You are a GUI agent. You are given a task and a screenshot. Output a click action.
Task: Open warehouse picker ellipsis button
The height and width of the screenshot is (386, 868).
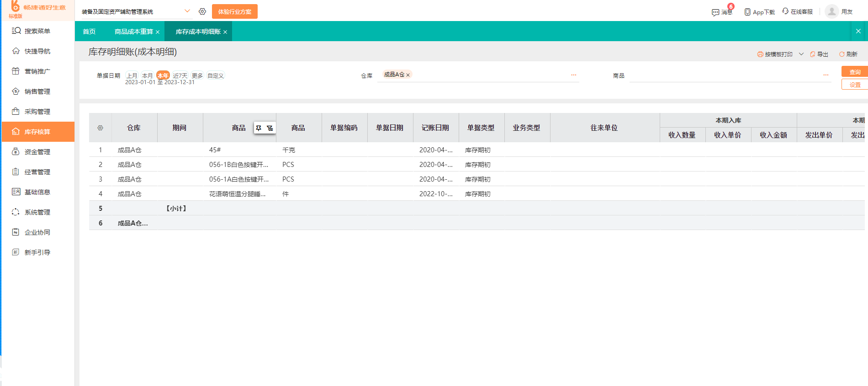[x=574, y=75]
